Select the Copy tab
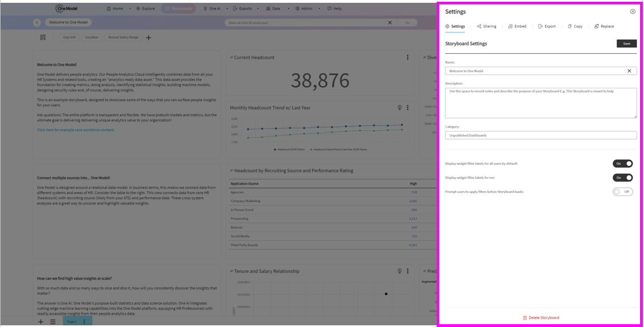 point(575,26)
